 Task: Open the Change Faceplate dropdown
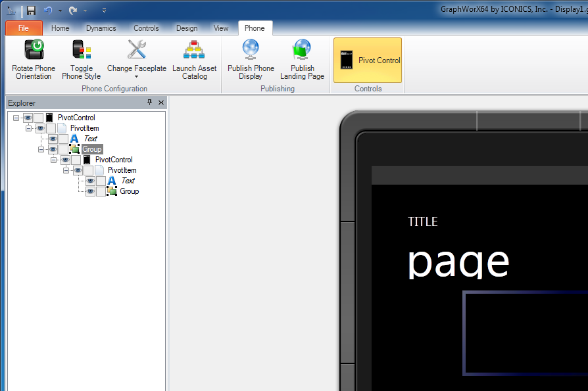coord(137,76)
